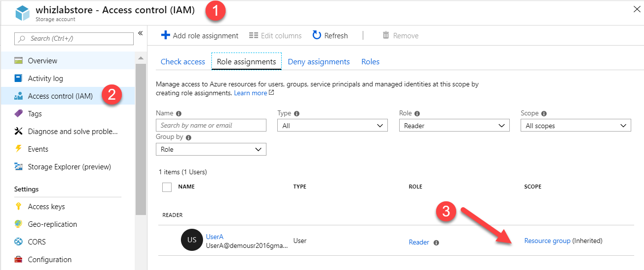644x270 pixels.
Task: Expand the Scope dropdown showing All scopes
Action: tap(576, 126)
